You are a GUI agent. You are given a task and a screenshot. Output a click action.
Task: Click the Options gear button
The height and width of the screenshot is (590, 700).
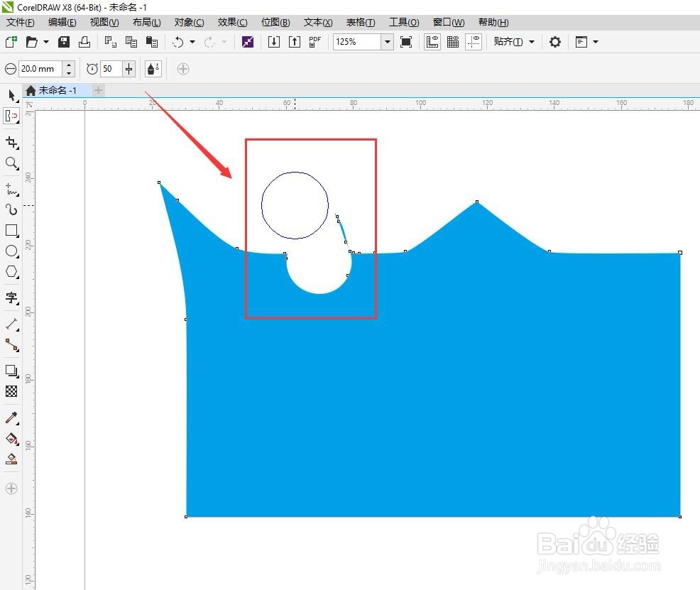tap(555, 42)
